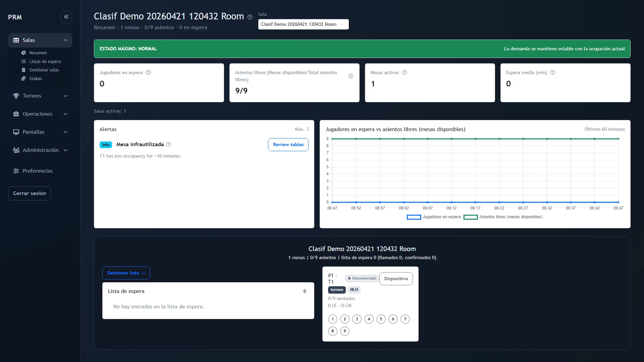Click the Stakes coins icon
Screen dimensions: 644x362
coord(23,79)
